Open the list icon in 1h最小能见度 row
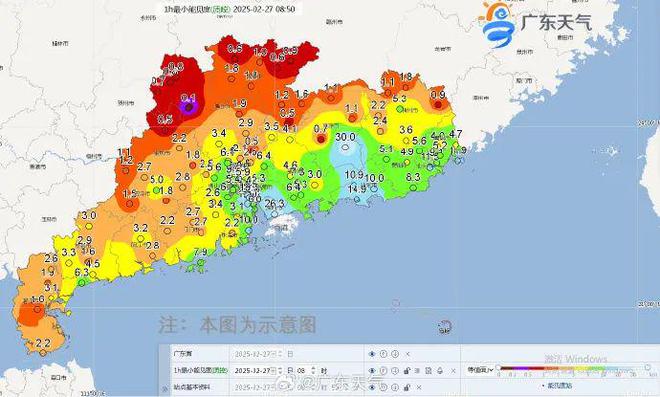This screenshot has height=397, width=660. pyautogui.click(x=417, y=370)
